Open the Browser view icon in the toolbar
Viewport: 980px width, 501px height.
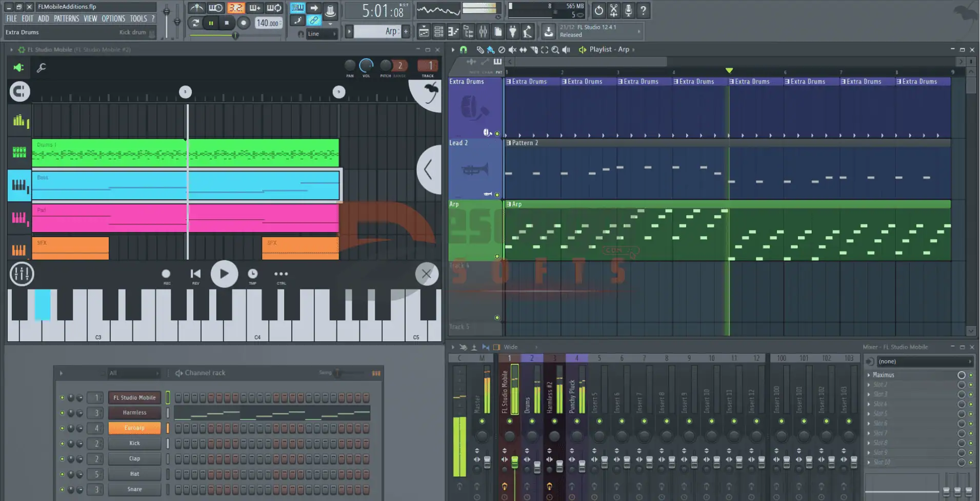[x=468, y=32]
